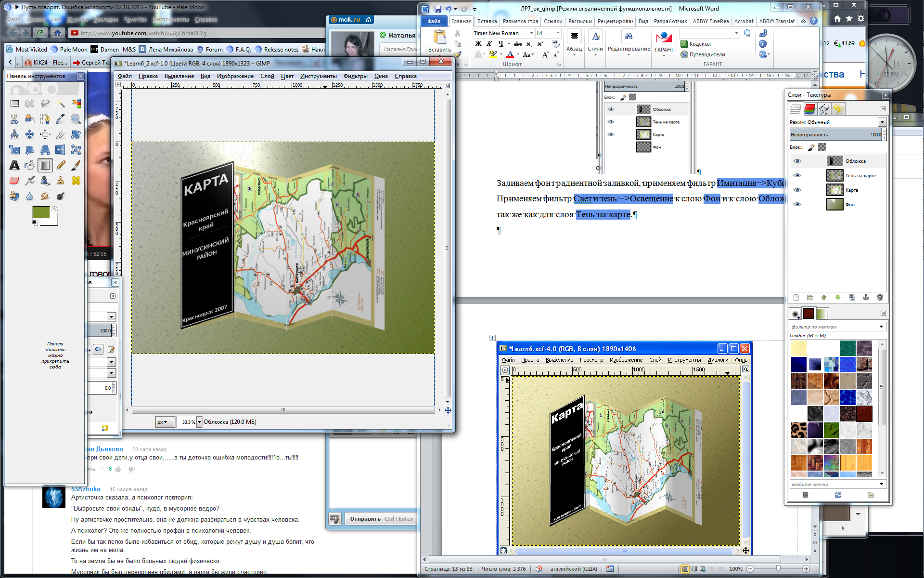Select the Bucket Fill tool

click(30, 165)
